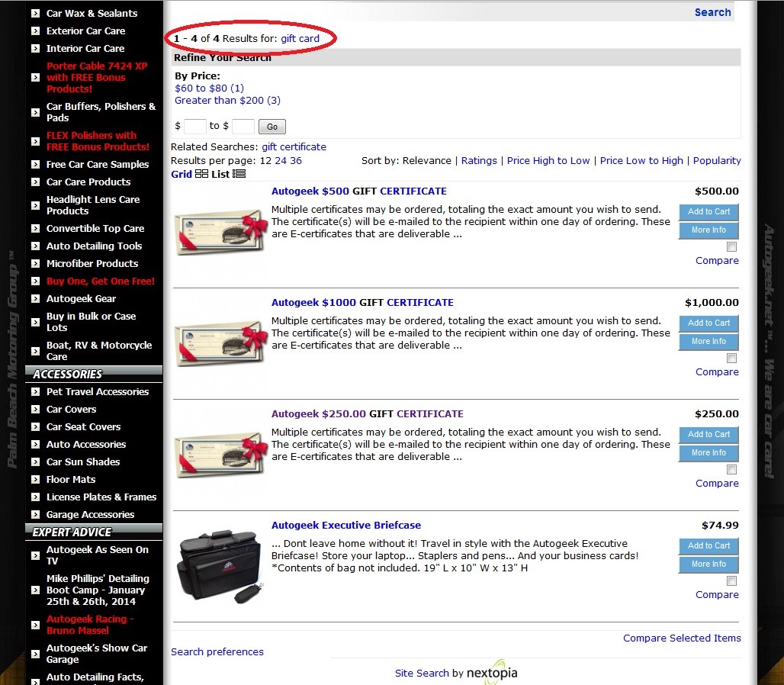The width and height of the screenshot is (784, 685).
Task: Click arrow icon beside License Plates & Frames
Action: [36, 497]
